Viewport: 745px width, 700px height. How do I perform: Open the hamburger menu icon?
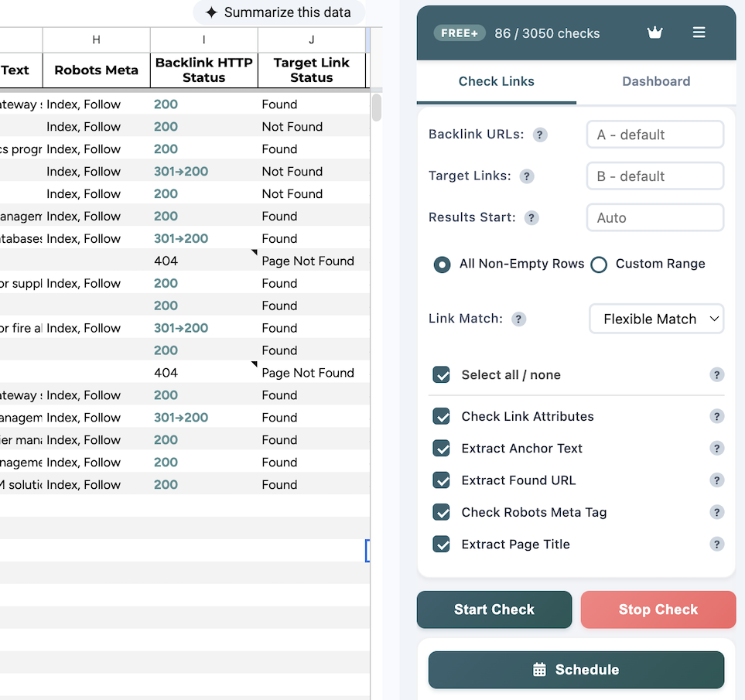point(699,32)
